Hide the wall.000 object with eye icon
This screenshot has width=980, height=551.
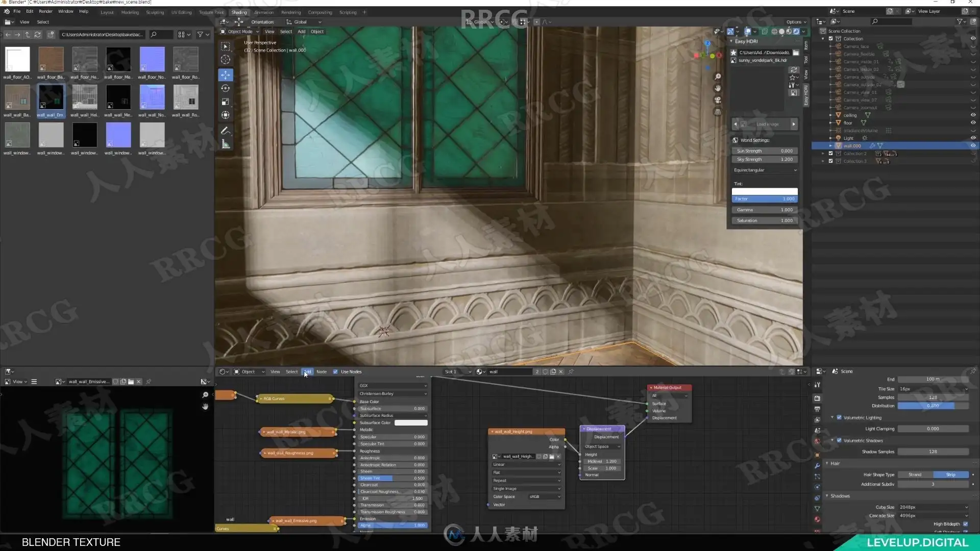pyautogui.click(x=973, y=145)
